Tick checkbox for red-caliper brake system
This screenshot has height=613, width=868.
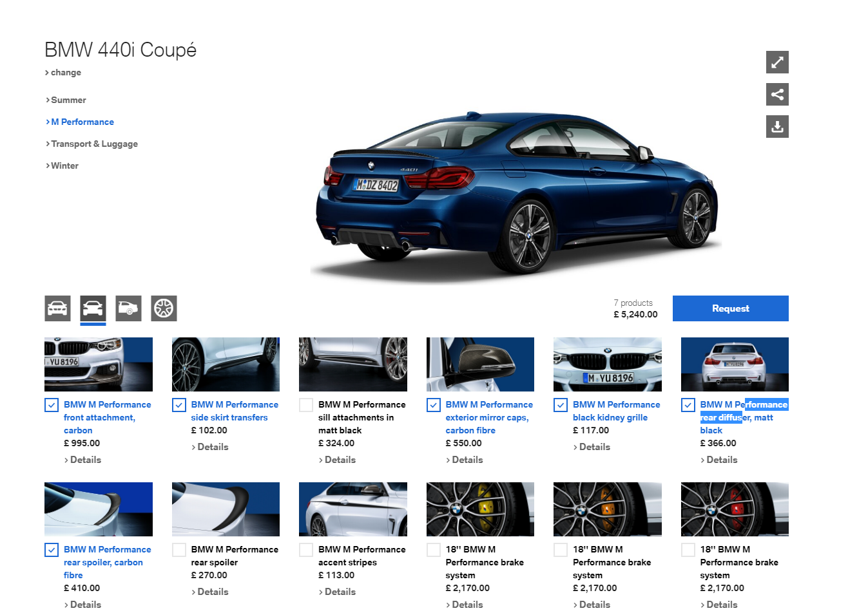click(x=688, y=550)
